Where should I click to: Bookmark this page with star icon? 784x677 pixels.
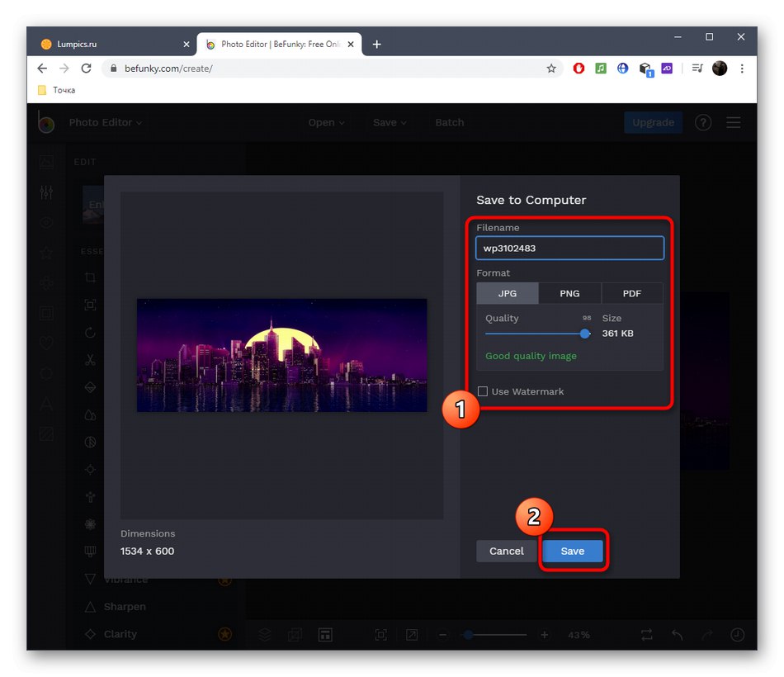tap(551, 69)
